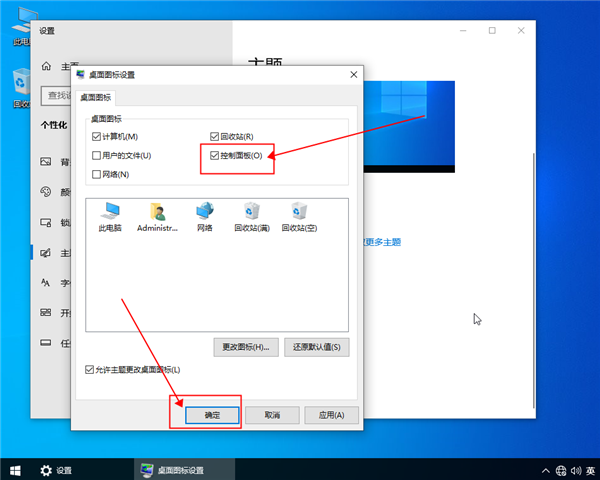Enable the 网络(N) checkbox
This screenshot has width=600, height=480.
coord(96,174)
